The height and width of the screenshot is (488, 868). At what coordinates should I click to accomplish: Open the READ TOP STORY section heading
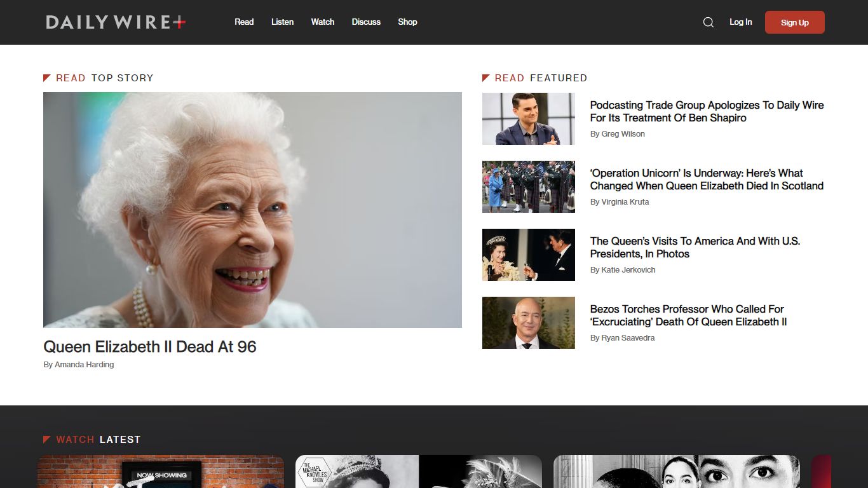pyautogui.click(x=98, y=78)
